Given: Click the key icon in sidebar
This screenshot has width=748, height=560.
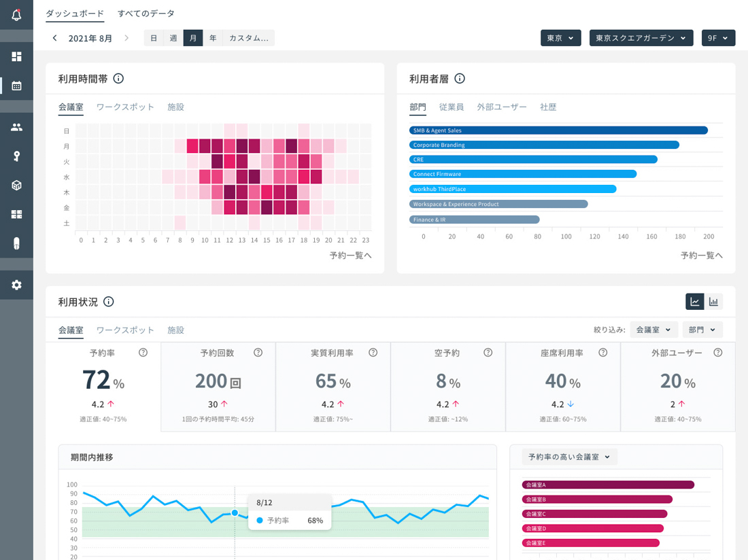Looking at the screenshot, I should point(16,156).
